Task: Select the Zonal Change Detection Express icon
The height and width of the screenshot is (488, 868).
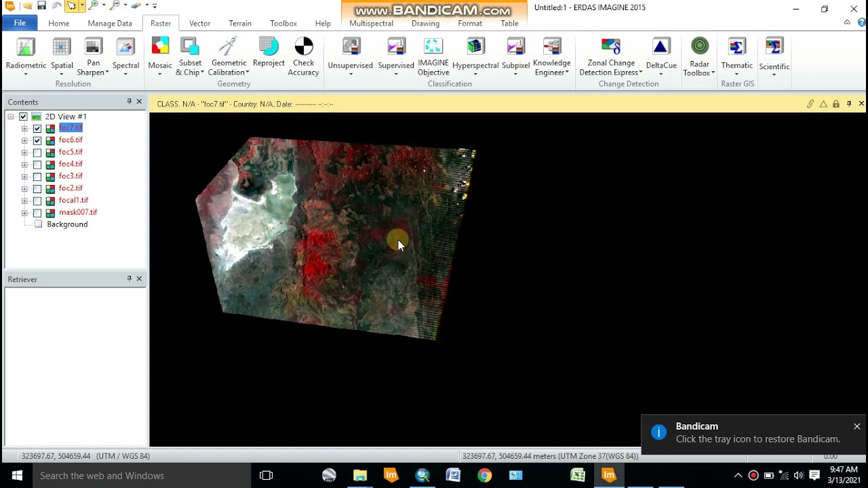Action: pos(611,47)
